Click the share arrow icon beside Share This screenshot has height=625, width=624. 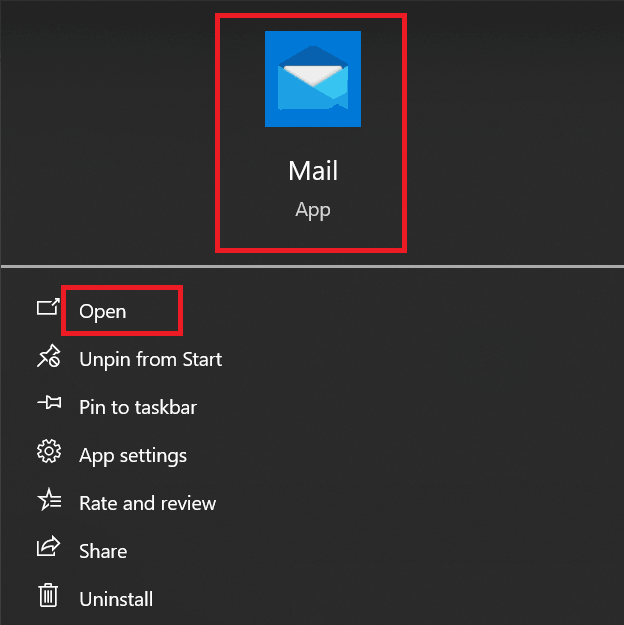tap(48, 546)
